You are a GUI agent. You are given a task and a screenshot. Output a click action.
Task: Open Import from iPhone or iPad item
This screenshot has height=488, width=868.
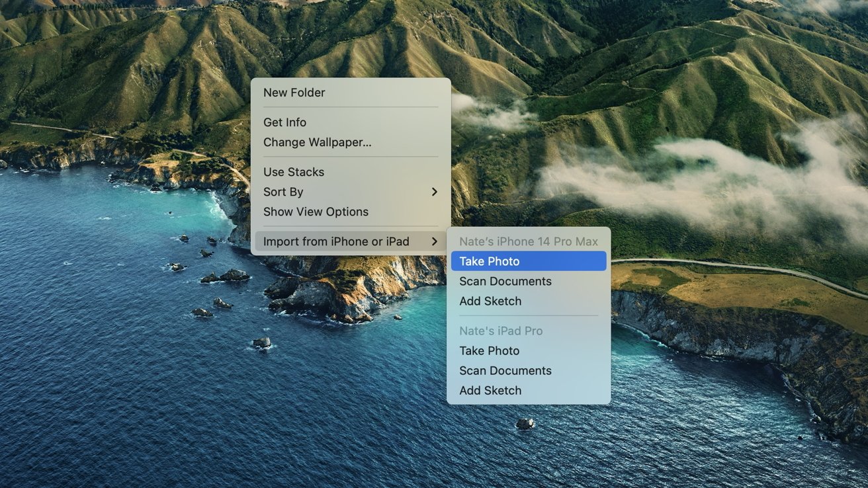[336, 241]
